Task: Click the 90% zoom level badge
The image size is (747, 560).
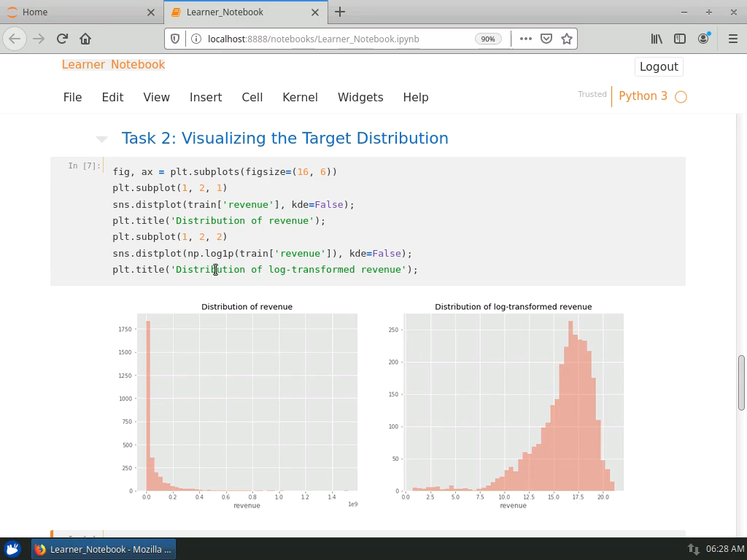Action: [x=488, y=39]
